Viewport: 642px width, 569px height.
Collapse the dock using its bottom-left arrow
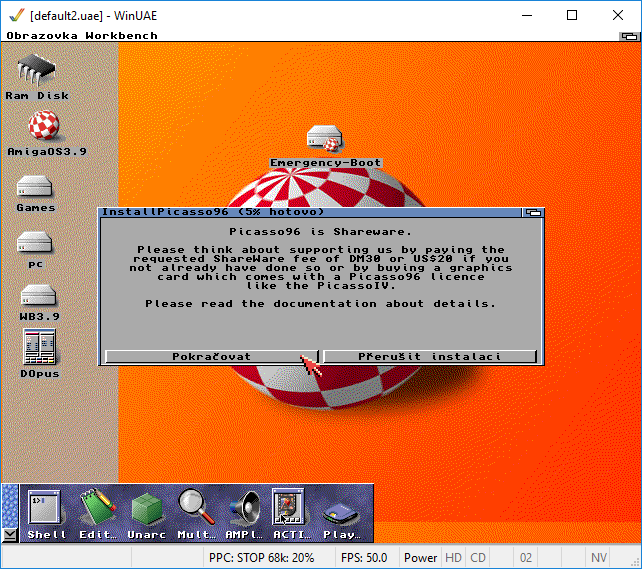[x=9, y=535]
